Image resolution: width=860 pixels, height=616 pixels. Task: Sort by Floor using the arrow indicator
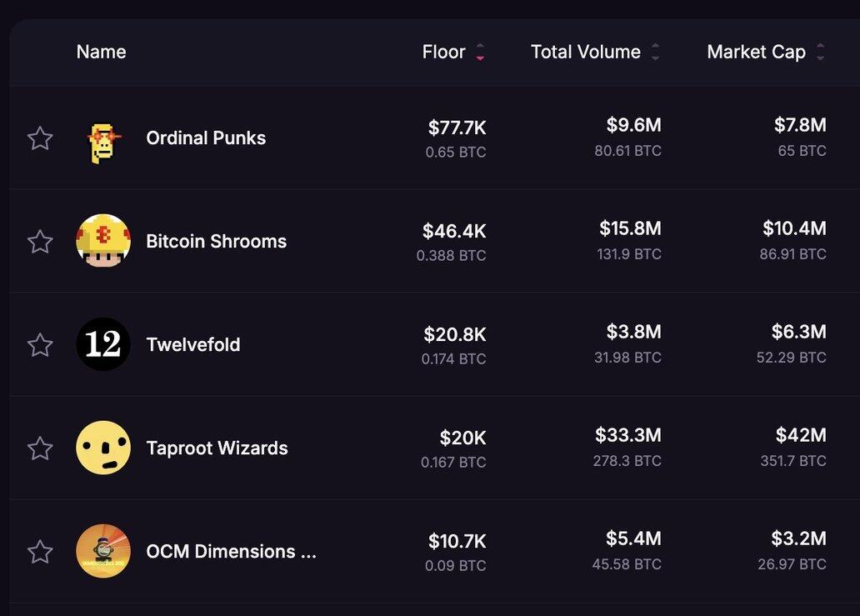(x=480, y=53)
